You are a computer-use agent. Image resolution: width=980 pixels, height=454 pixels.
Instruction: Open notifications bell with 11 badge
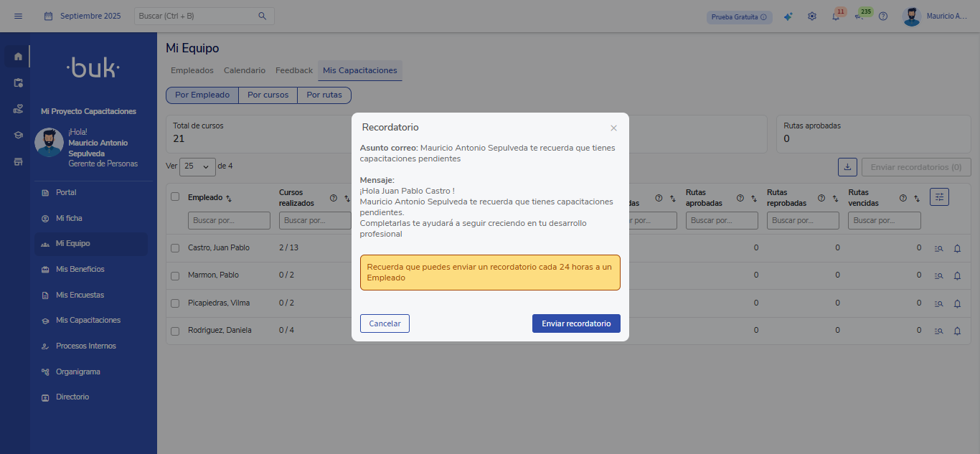pos(836,16)
